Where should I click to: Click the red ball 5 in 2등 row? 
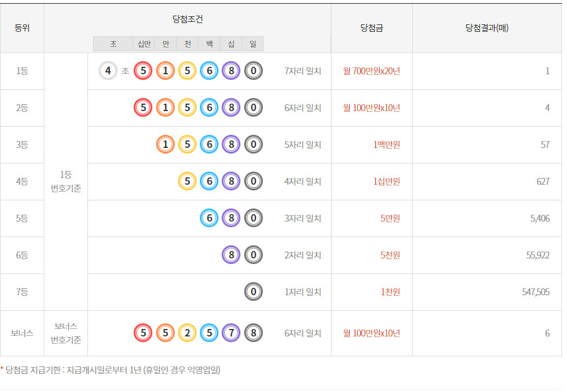pos(144,108)
